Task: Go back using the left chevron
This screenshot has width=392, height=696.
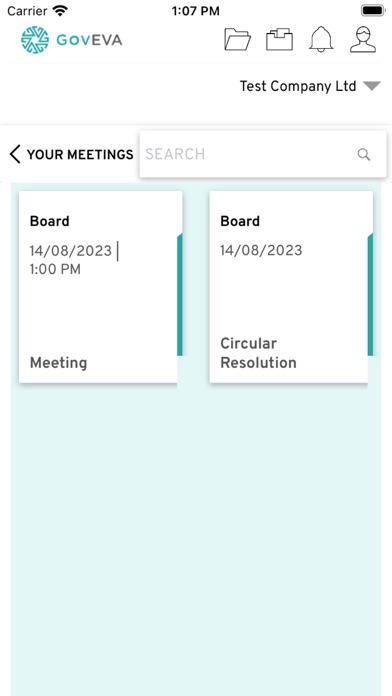Action: [15, 154]
